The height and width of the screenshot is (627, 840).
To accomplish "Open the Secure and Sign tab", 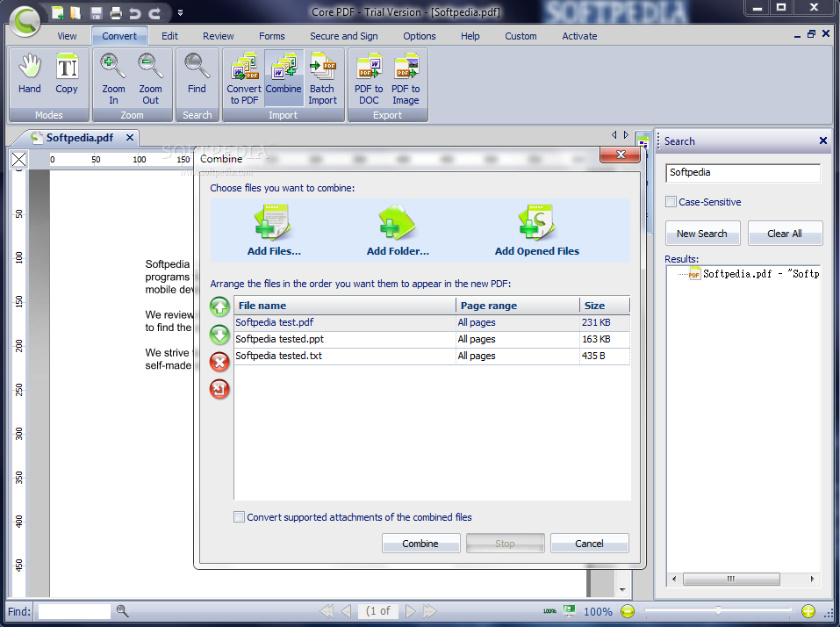I will [x=344, y=36].
